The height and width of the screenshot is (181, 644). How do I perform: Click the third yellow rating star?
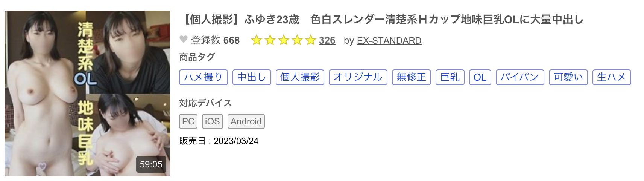(x=283, y=40)
